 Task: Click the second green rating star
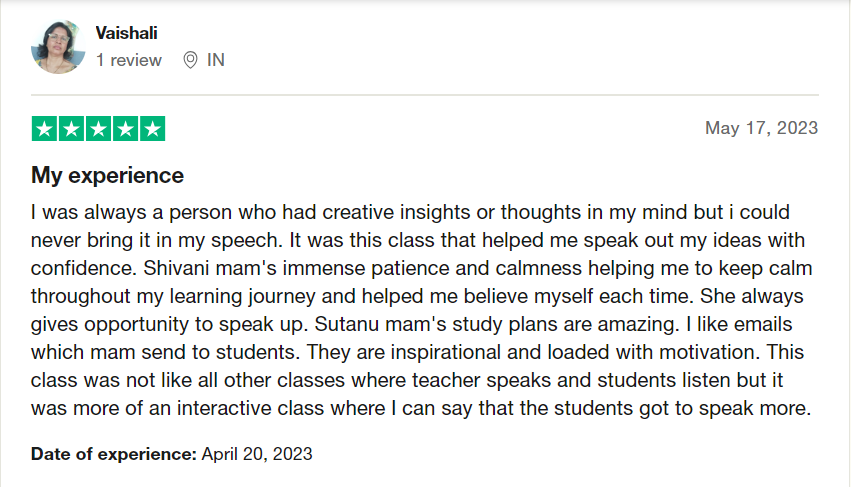click(71, 128)
